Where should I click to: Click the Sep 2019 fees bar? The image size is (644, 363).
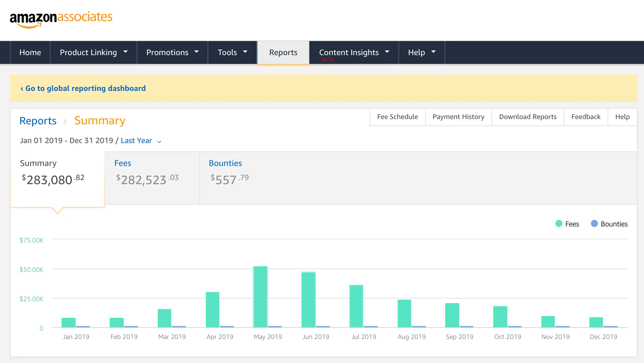[452, 315]
